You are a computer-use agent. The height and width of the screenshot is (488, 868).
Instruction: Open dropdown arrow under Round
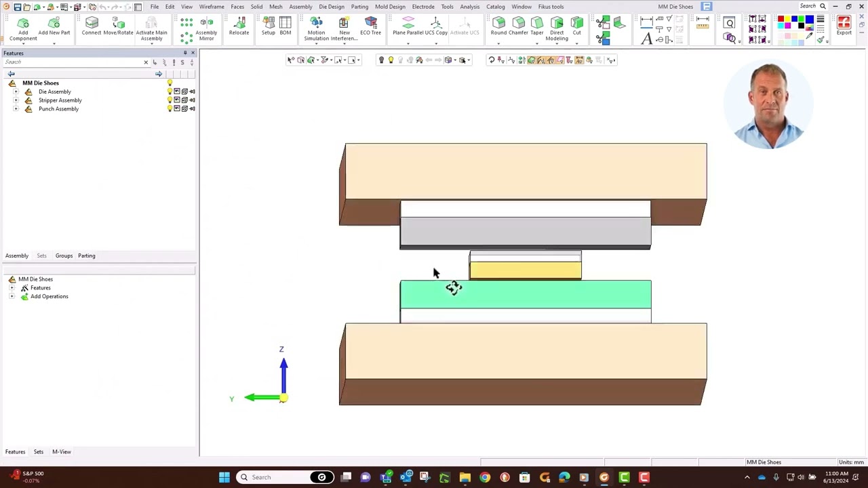[498, 43]
